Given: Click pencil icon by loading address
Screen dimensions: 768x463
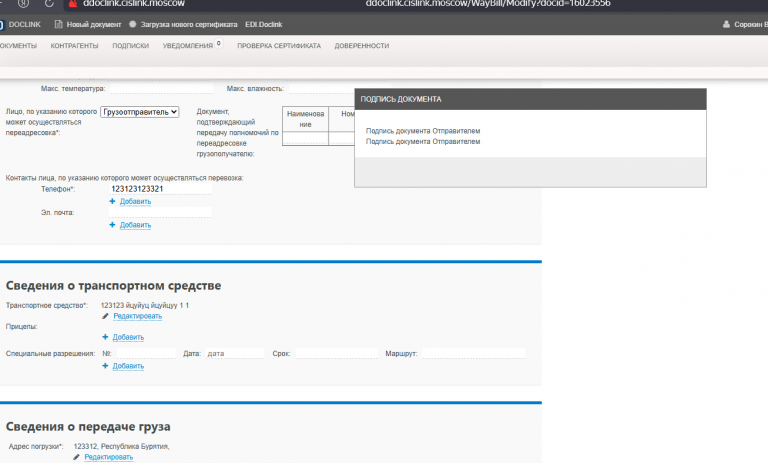Looking at the screenshot, I should point(76,457).
